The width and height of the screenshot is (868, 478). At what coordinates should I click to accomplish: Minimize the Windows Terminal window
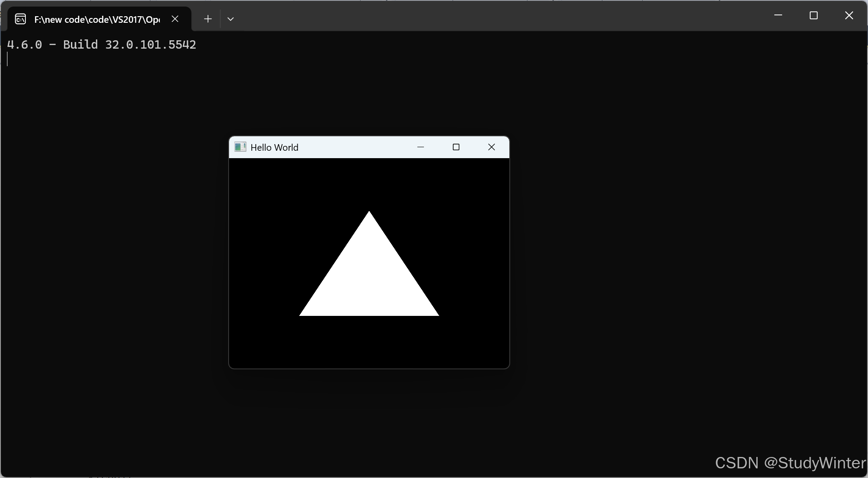coord(778,15)
